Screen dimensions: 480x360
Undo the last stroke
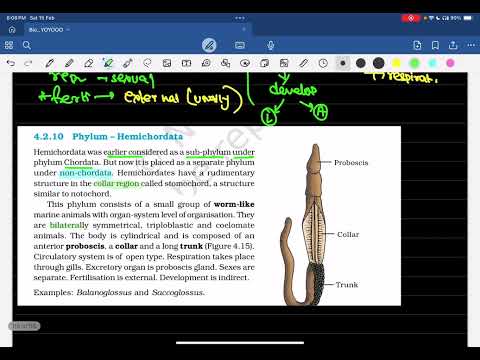coord(11,63)
